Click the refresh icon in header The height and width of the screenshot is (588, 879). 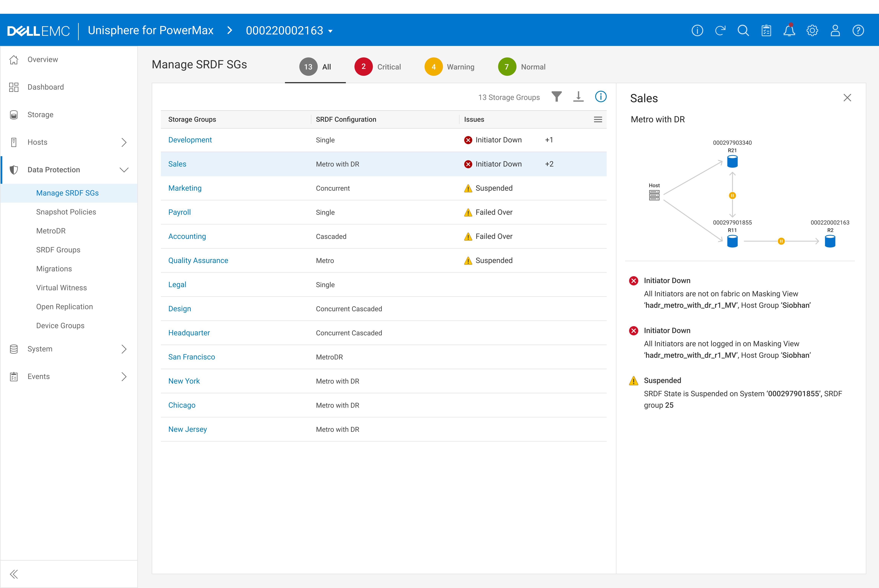point(720,30)
